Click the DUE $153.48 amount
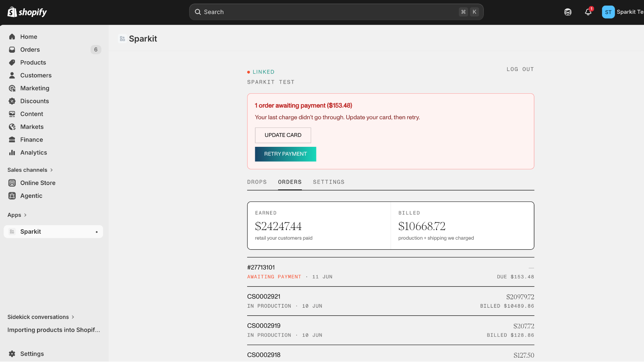644x362 pixels. pyautogui.click(x=516, y=277)
